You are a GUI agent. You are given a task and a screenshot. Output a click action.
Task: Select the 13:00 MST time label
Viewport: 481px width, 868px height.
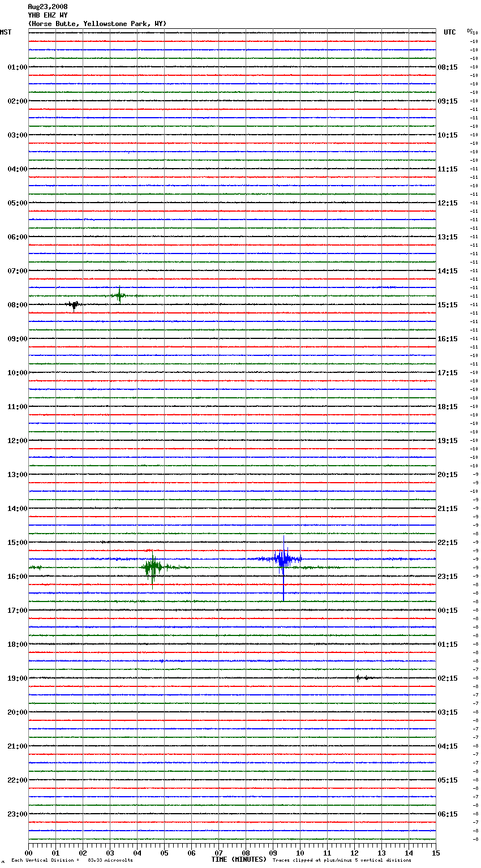point(18,475)
